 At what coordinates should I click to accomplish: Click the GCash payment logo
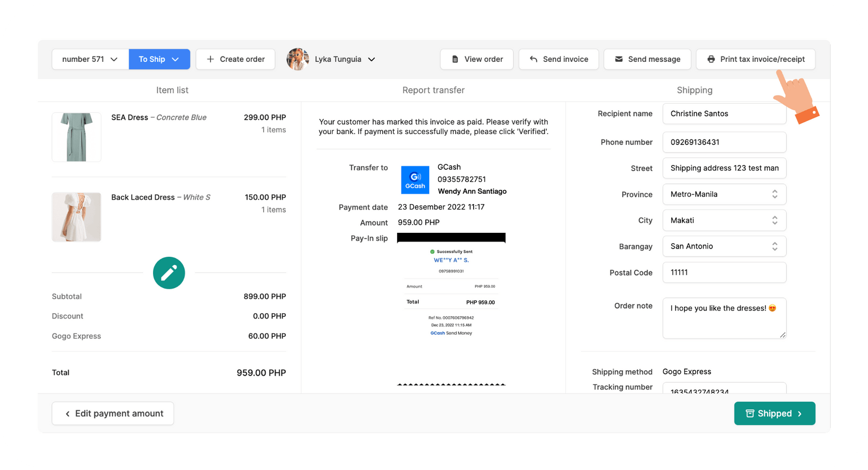(x=415, y=180)
